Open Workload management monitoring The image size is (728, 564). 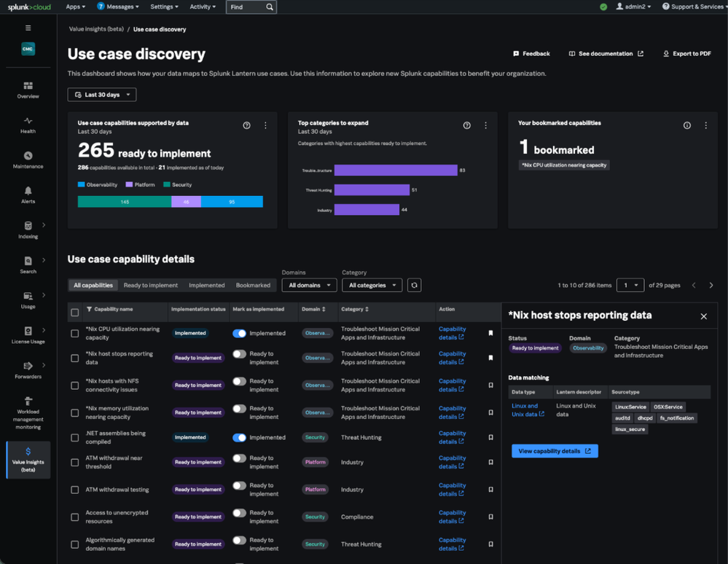point(28,413)
